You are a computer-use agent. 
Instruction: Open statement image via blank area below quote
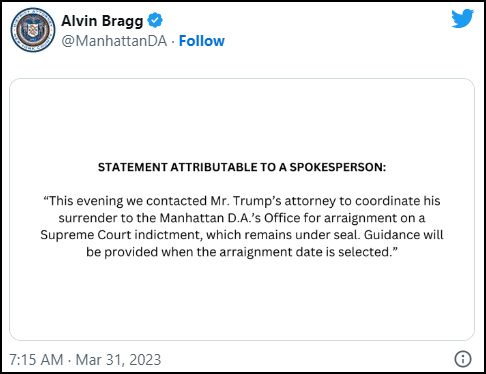[242, 300]
